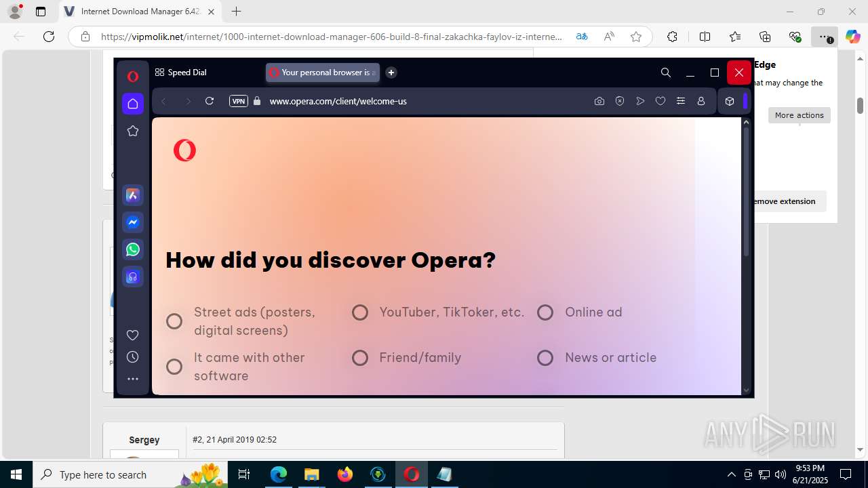This screenshot has height=488, width=868.
Task: Click the Opera page scrollbar up arrow
Action: pos(747,123)
